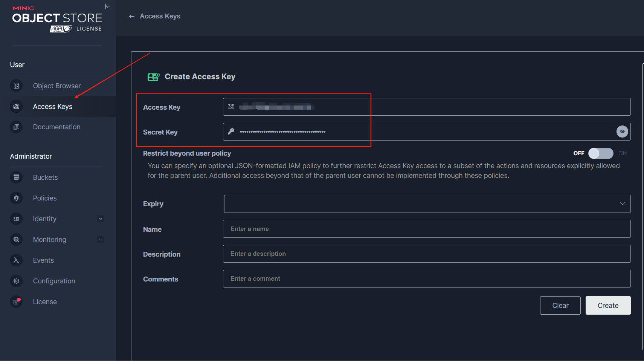Open the Expiry dropdown
644x361 pixels.
427,204
